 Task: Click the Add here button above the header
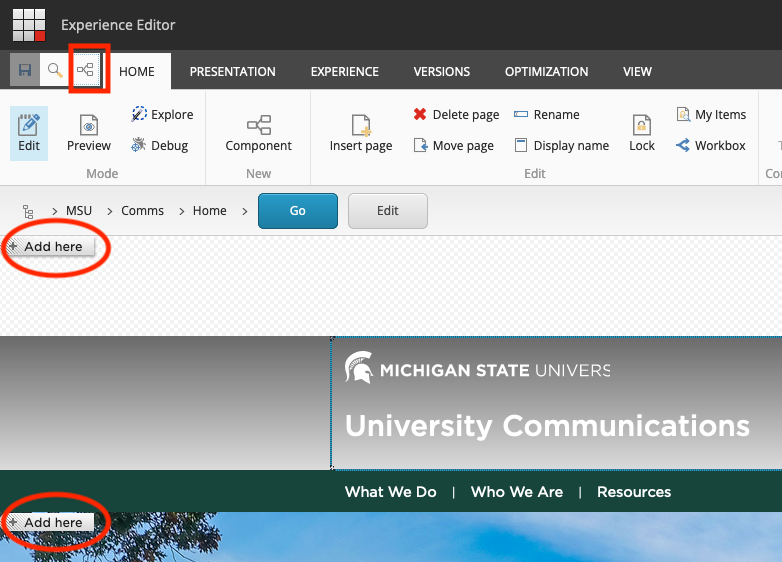[x=50, y=246]
